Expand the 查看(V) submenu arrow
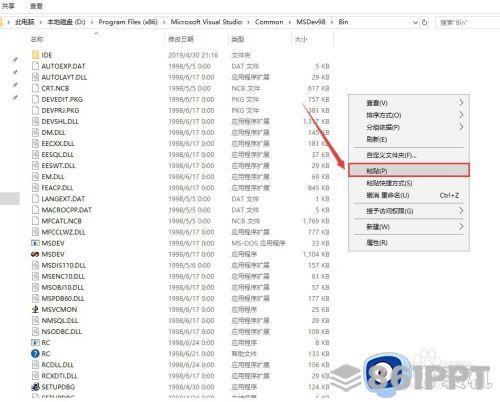 [x=461, y=103]
